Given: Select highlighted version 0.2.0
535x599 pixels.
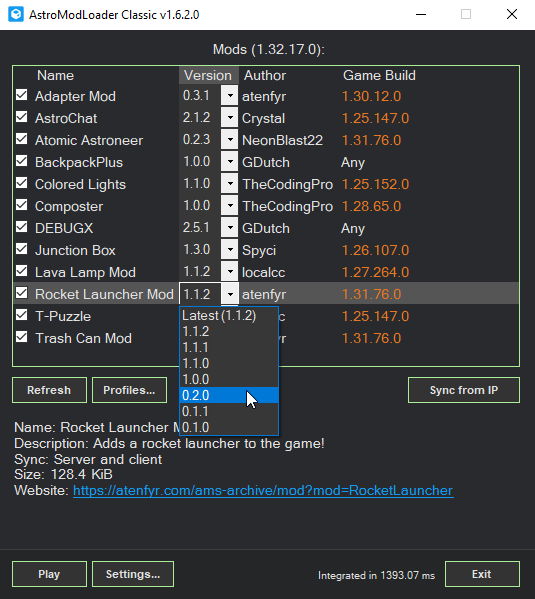Looking at the screenshot, I should (229, 395).
